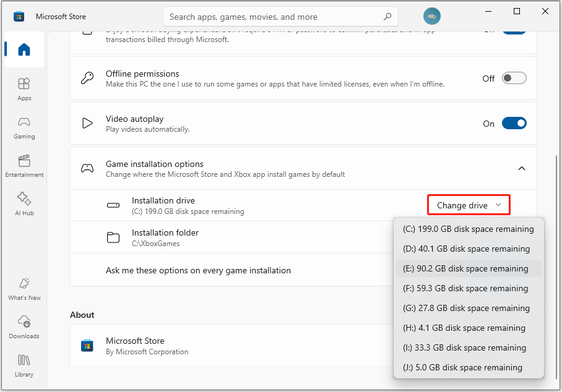Click the Microsoft Store logo in title bar
The width and height of the screenshot is (562, 392).
(x=19, y=17)
